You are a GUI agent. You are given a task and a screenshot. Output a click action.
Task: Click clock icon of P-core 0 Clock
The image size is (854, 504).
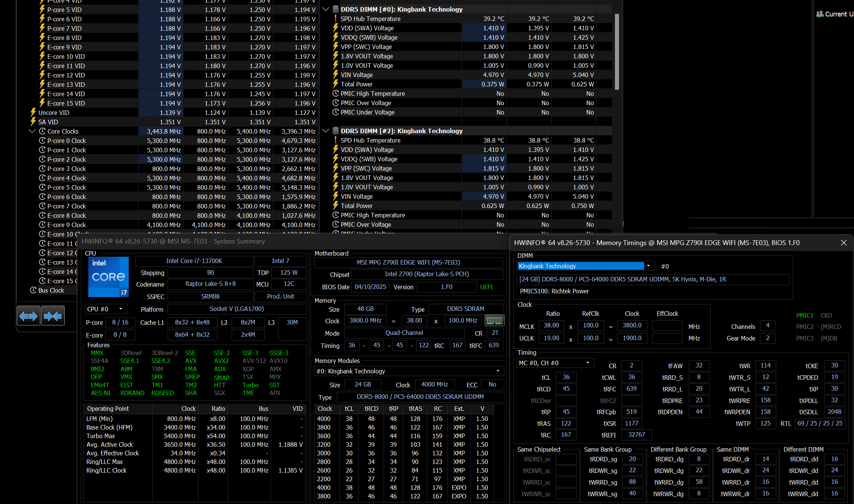click(42, 140)
